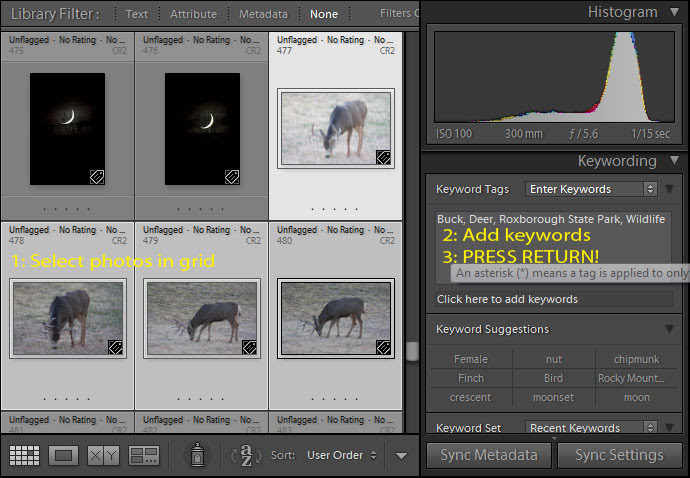Click Sync Settings button
690x478 pixels.
(x=620, y=455)
